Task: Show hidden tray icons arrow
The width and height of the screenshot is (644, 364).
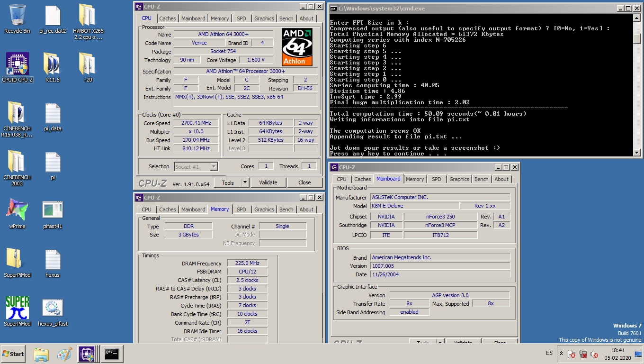Action: (561, 354)
